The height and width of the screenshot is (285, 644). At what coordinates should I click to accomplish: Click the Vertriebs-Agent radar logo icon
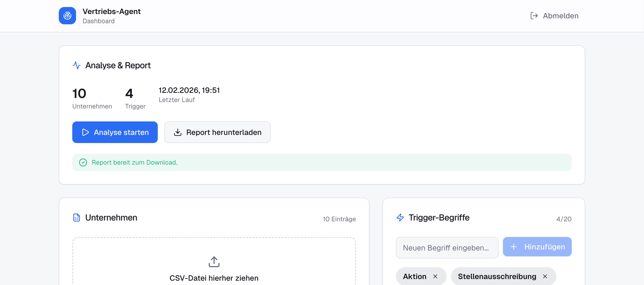67,16
